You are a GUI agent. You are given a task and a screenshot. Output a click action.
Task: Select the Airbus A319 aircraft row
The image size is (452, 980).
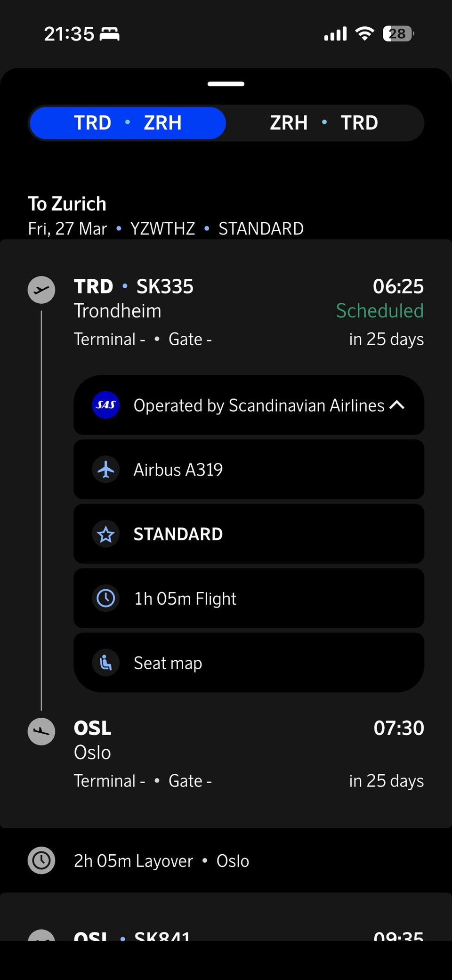coord(249,470)
